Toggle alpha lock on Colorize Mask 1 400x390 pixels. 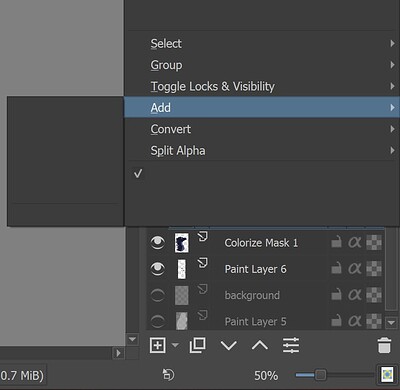click(374, 243)
